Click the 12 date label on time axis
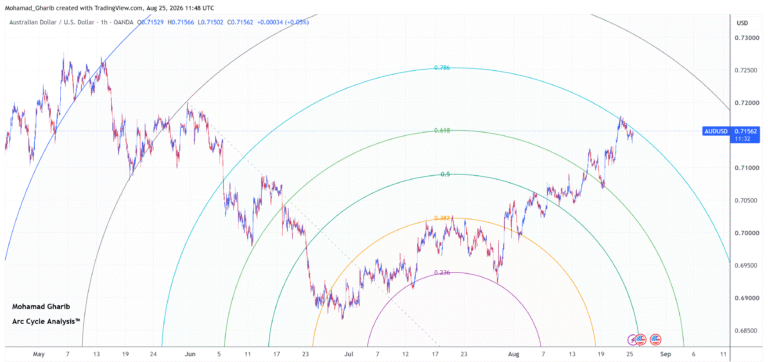The image size is (768, 362). pyautogui.click(x=406, y=353)
